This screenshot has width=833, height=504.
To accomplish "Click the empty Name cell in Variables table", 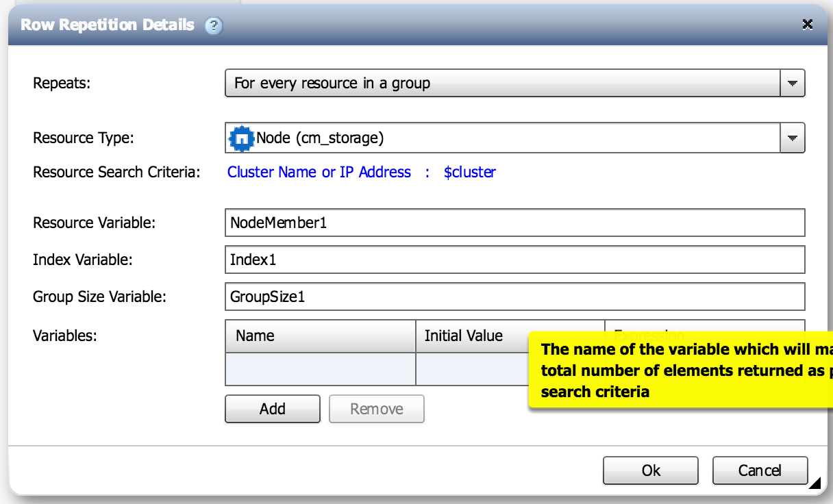I will click(320, 369).
